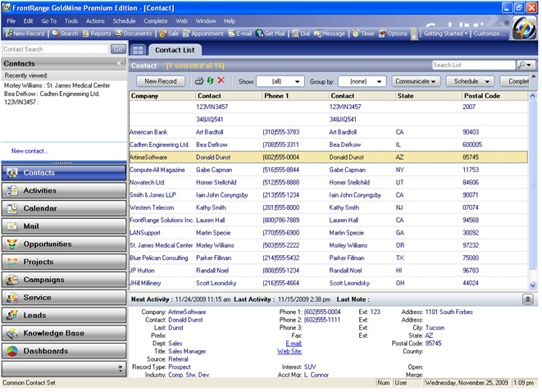This screenshot has width=542, height=392.
Task: Click Get Mail in the main toolbar
Action: 272,34
